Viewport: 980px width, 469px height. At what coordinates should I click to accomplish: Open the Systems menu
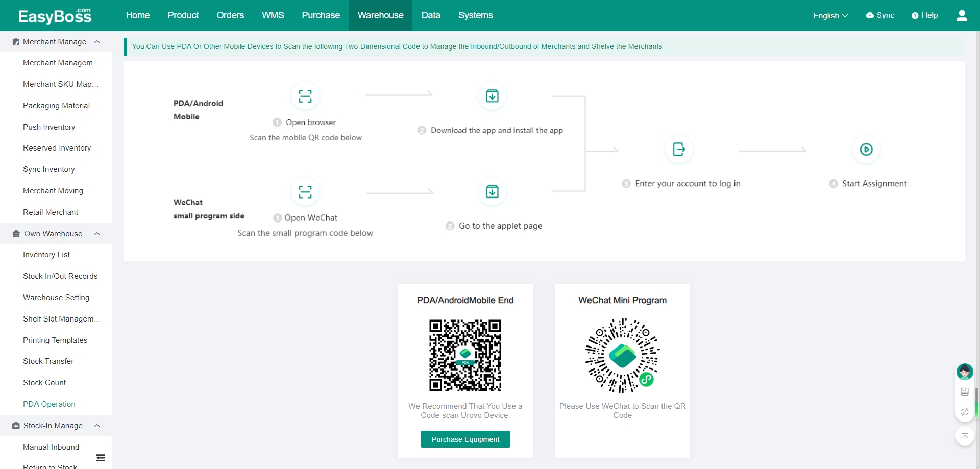476,15
